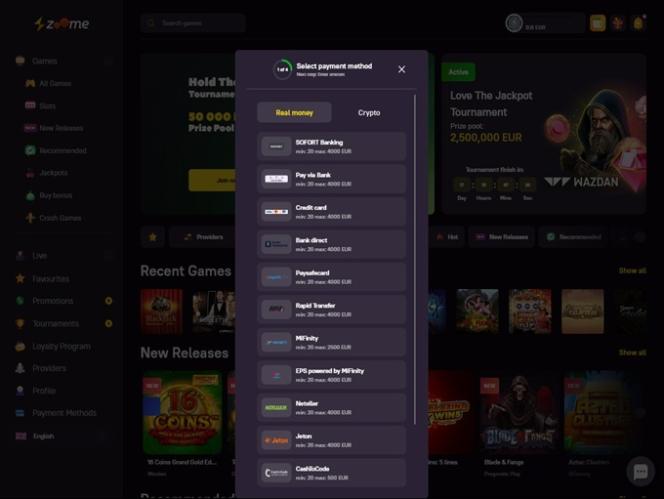Open 16 Coins game thumbnail
The image size is (664, 499).
click(x=182, y=413)
